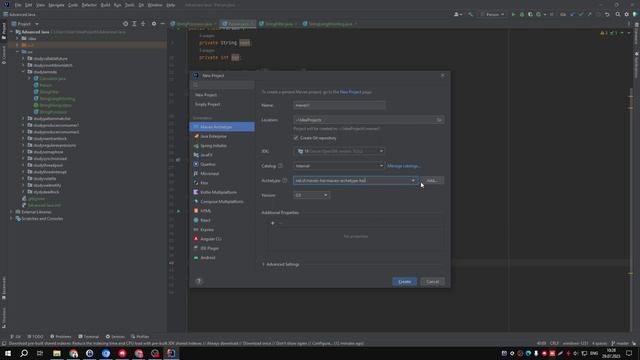Open the View menu
This screenshot has height=360, width=640.
(40, 5)
